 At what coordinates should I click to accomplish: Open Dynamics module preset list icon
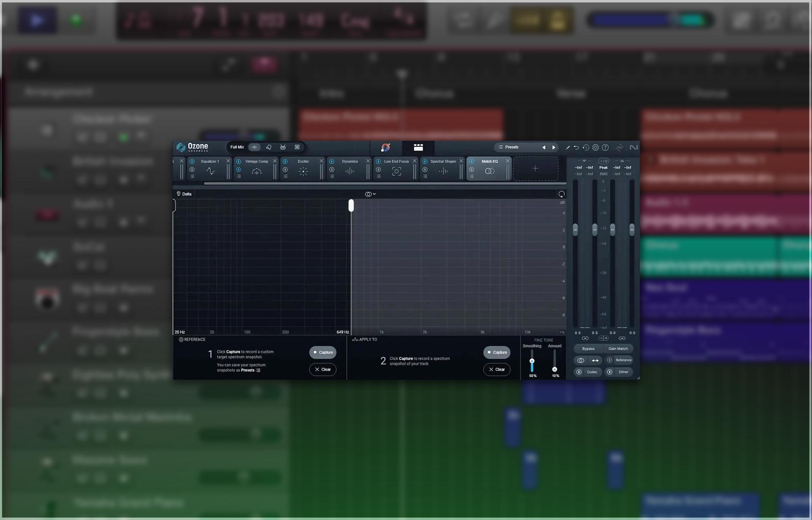click(x=332, y=177)
